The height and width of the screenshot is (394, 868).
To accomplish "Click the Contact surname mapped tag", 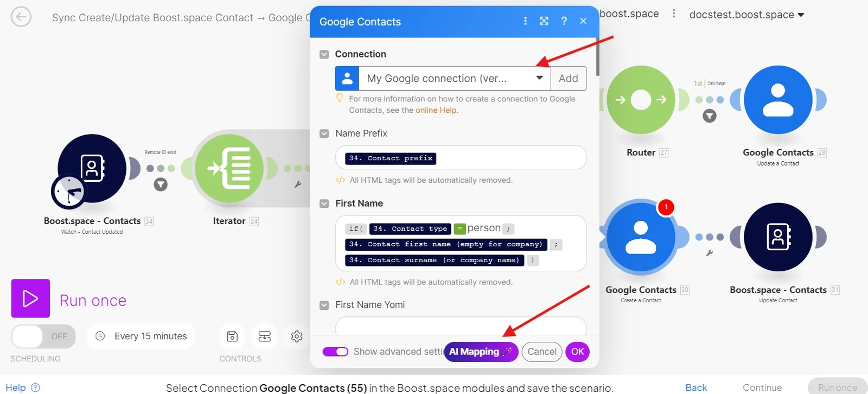I will 434,260.
